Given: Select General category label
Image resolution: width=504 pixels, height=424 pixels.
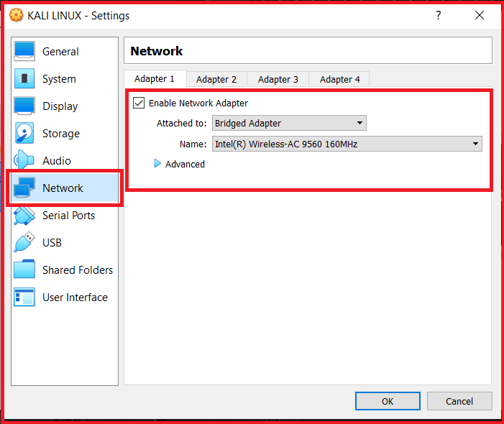Looking at the screenshot, I should (60, 52).
